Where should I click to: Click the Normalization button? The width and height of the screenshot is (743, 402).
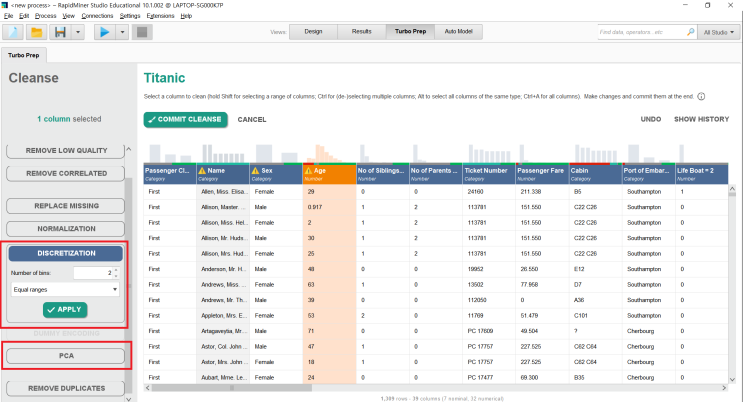click(x=65, y=228)
